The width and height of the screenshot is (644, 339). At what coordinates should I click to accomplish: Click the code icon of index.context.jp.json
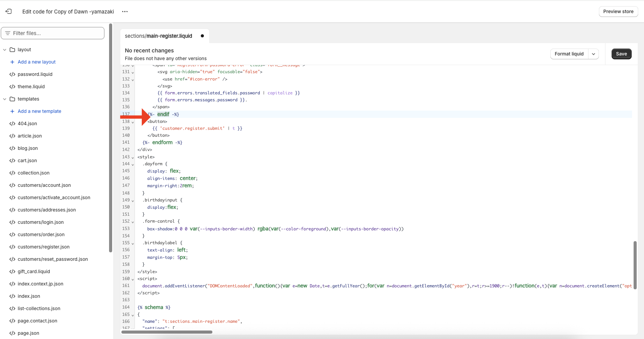pyautogui.click(x=12, y=284)
